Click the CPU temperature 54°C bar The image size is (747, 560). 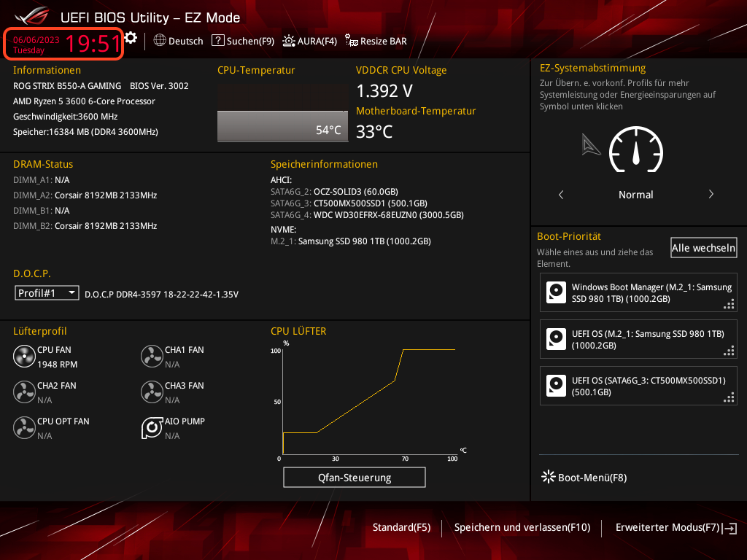pos(282,125)
